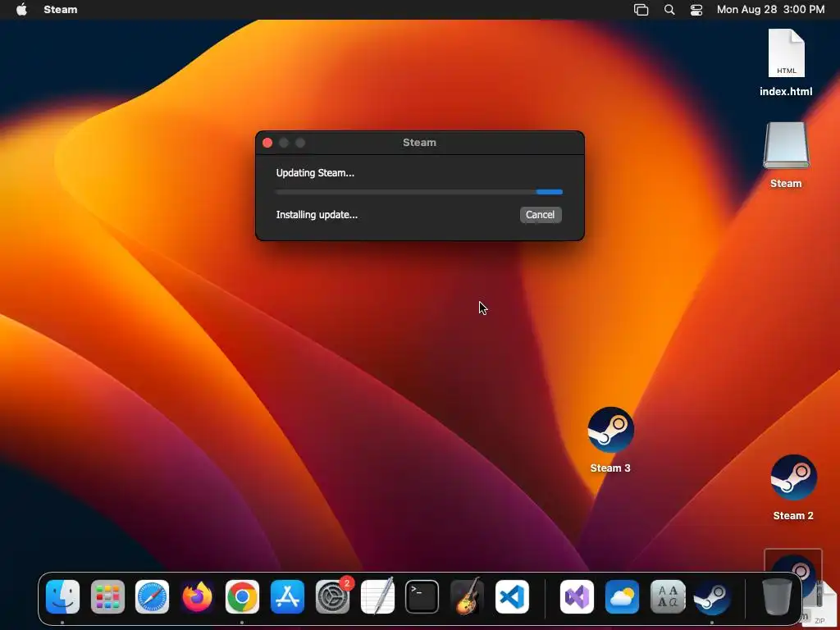Open Font Book from the Dock
Image resolution: width=840 pixels, height=630 pixels.
(668, 597)
